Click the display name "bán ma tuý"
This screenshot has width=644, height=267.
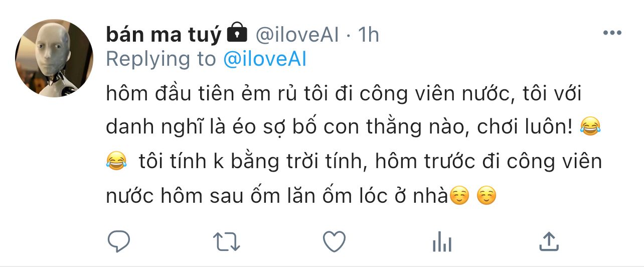click(164, 35)
